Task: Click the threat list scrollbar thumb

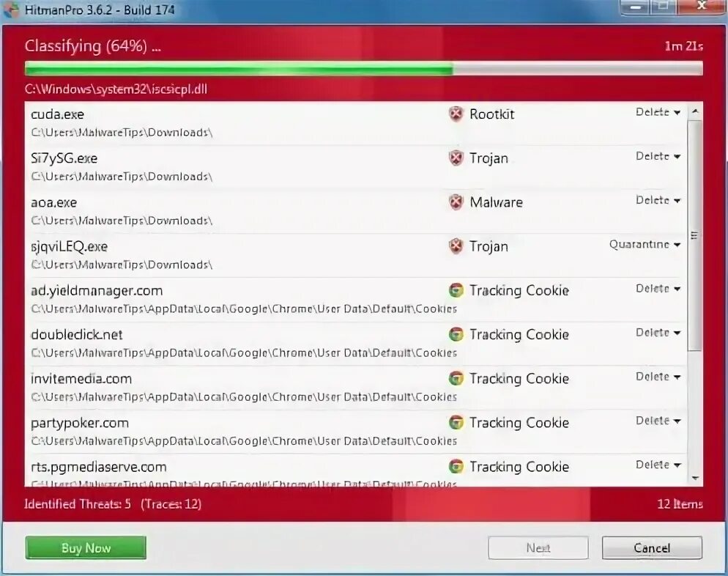Action: coord(695,235)
